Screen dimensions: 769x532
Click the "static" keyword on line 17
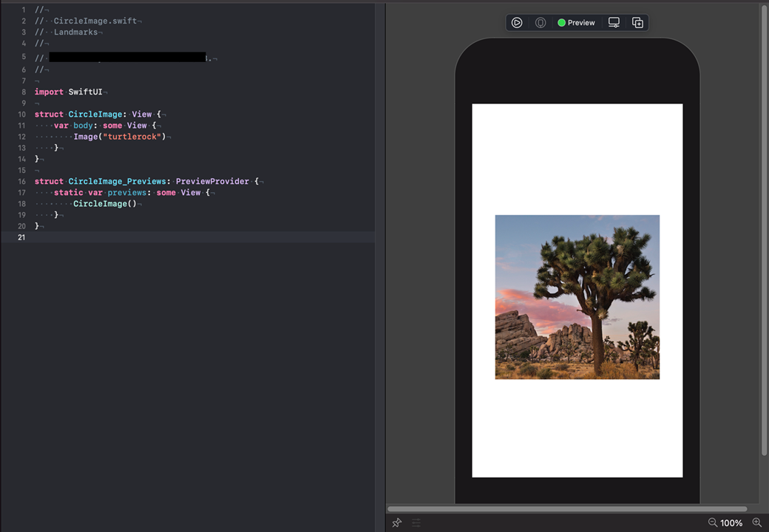(68, 193)
